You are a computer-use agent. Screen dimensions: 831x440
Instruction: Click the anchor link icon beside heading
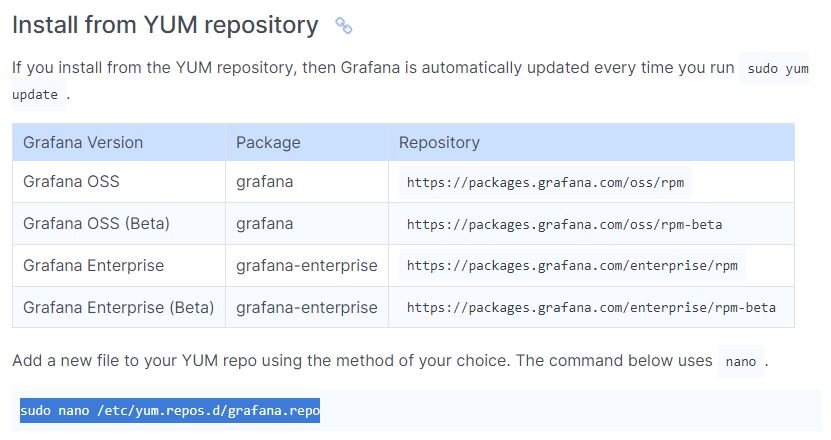pyautogui.click(x=343, y=25)
